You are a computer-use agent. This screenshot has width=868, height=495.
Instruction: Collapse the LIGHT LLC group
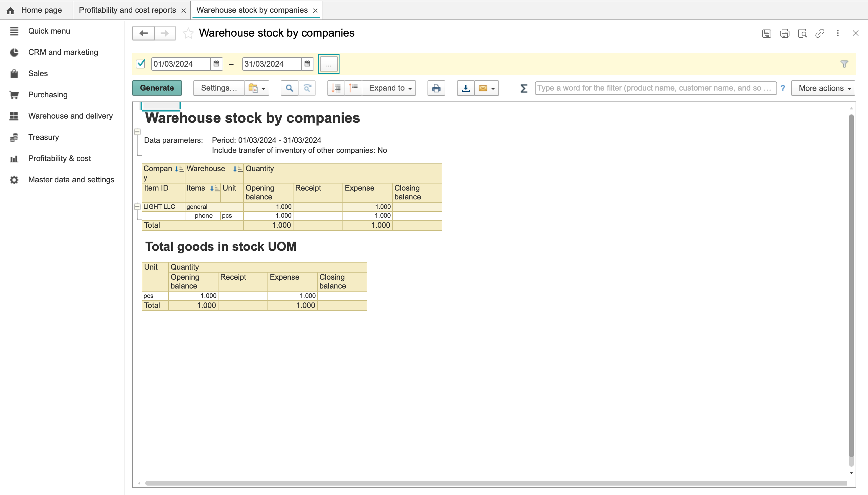point(137,206)
